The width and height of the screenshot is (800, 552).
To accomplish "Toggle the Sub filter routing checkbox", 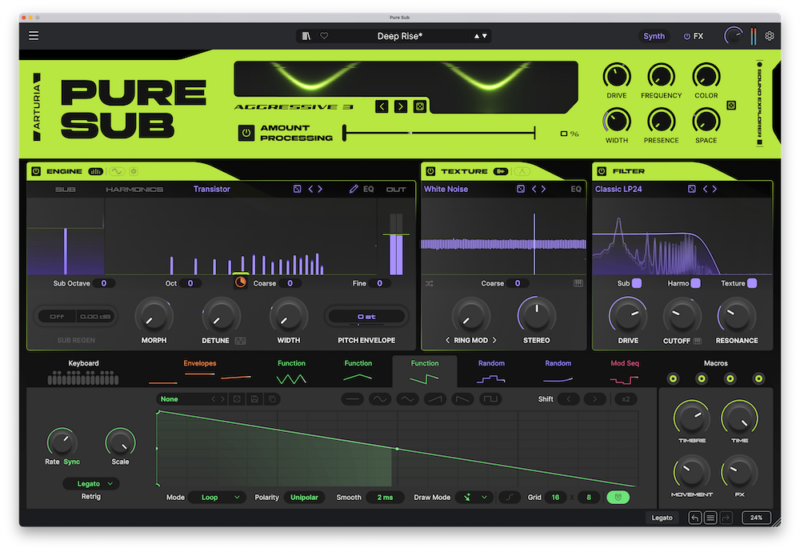I will pos(637,283).
